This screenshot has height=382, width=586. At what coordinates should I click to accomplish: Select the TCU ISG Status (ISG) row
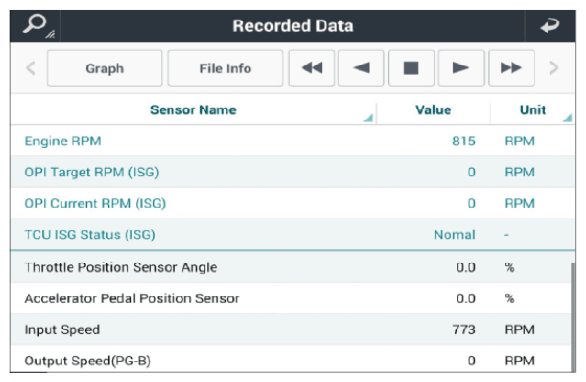tap(293, 235)
